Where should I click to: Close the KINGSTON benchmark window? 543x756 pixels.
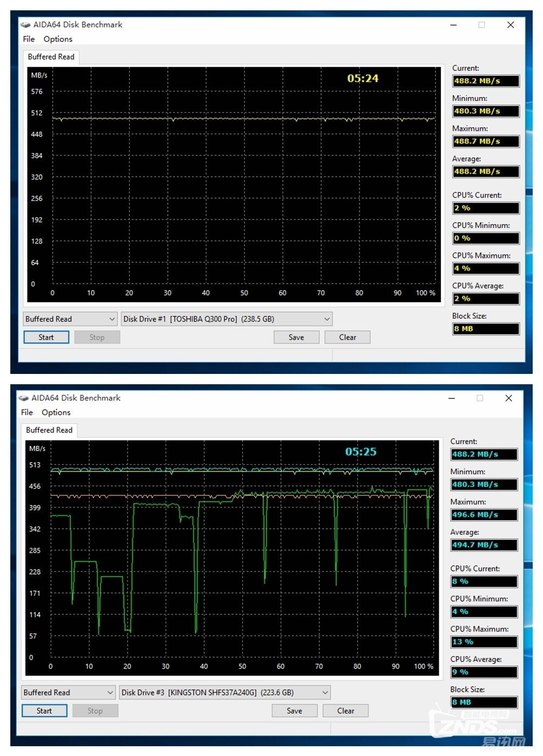pos(509,398)
